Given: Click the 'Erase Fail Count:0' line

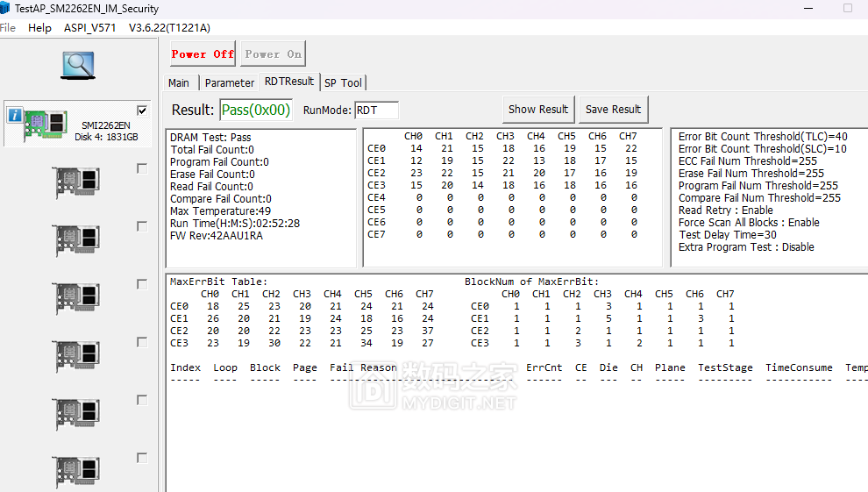Looking at the screenshot, I should click(x=212, y=174).
